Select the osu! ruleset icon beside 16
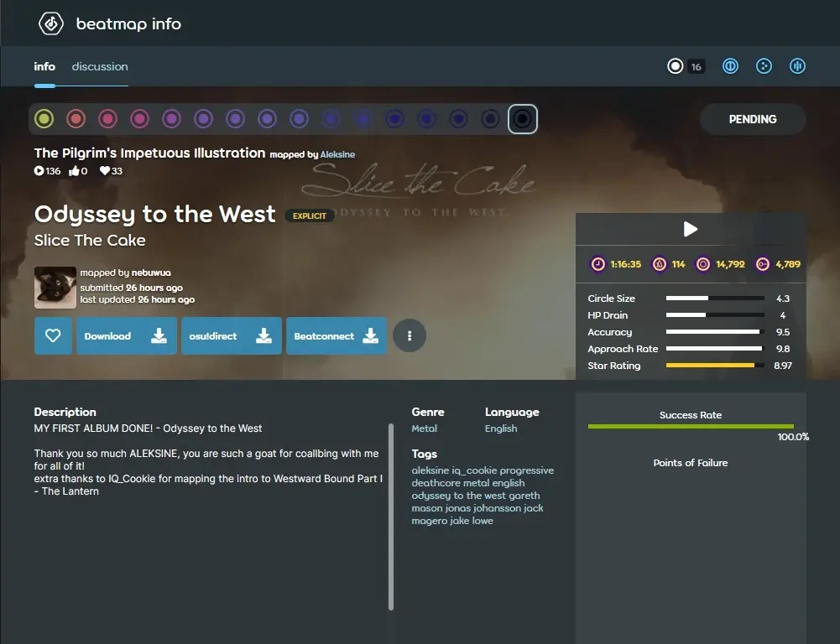 coord(675,66)
